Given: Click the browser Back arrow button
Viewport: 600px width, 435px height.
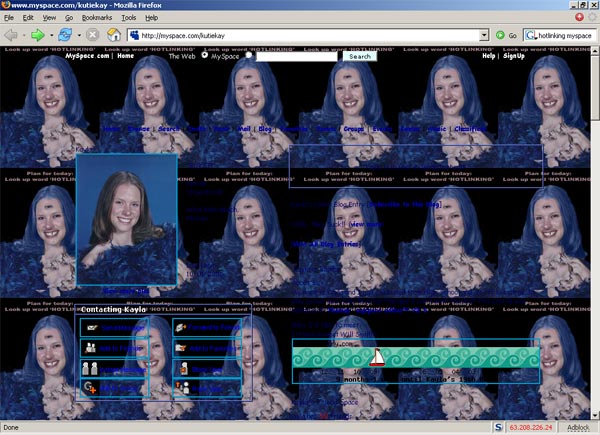Looking at the screenshot, I should 13,35.
